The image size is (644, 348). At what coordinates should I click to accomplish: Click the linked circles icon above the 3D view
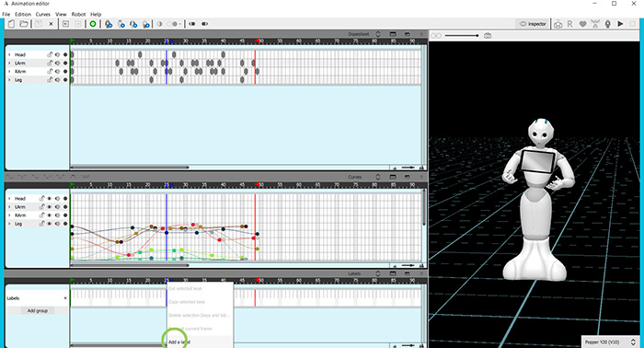436,36
